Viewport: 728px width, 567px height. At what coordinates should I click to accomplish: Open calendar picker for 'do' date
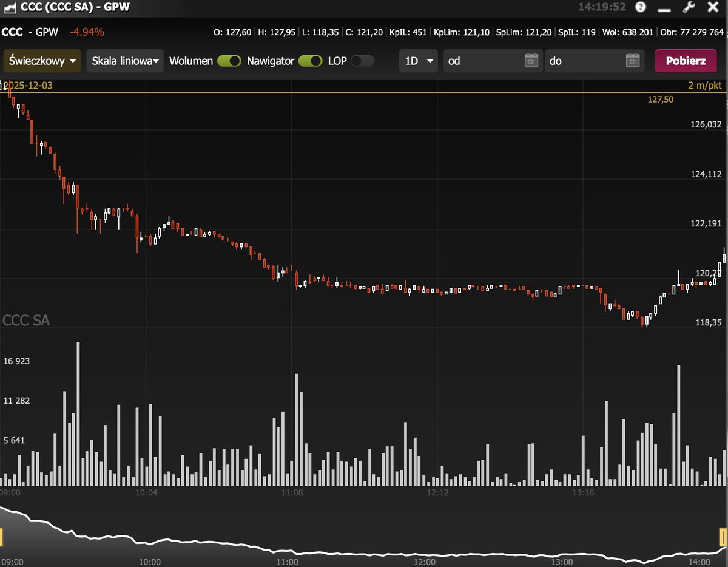click(633, 61)
